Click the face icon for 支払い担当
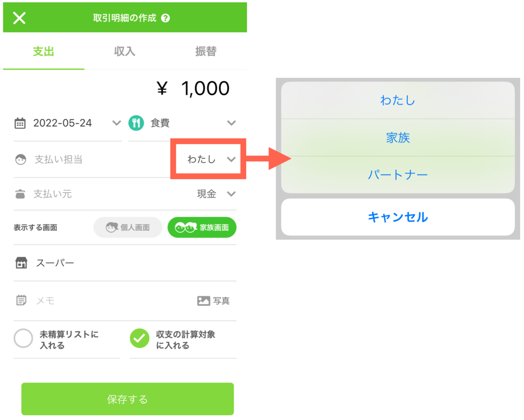 (x=21, y=160)
